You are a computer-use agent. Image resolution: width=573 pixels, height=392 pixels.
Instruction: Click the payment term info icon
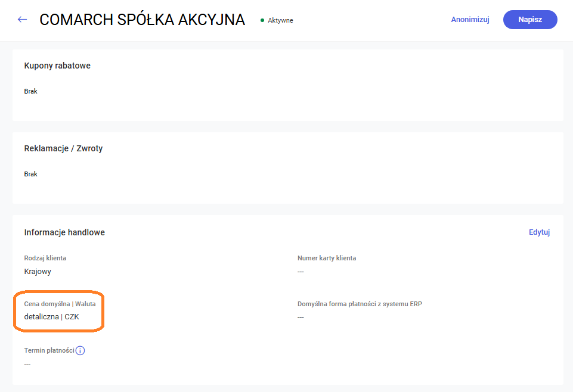pos(80,350)
